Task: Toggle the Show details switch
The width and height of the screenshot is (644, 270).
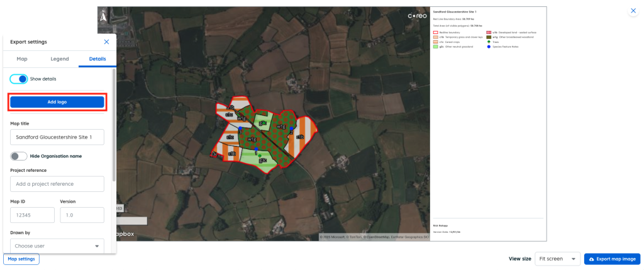Action: point(19,79)
